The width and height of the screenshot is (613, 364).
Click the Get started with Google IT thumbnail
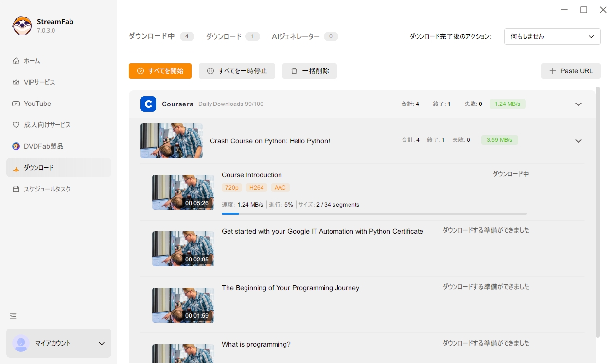click(x=183, y=249)
